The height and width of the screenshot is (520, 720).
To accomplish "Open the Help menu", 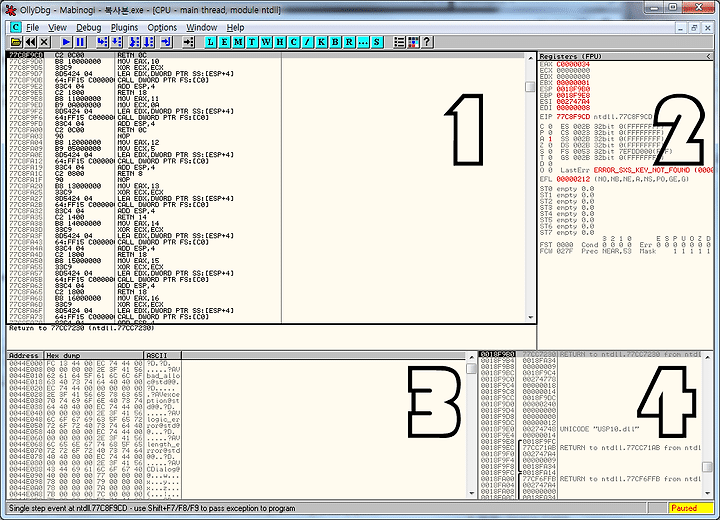I will [x=236, y=28].
